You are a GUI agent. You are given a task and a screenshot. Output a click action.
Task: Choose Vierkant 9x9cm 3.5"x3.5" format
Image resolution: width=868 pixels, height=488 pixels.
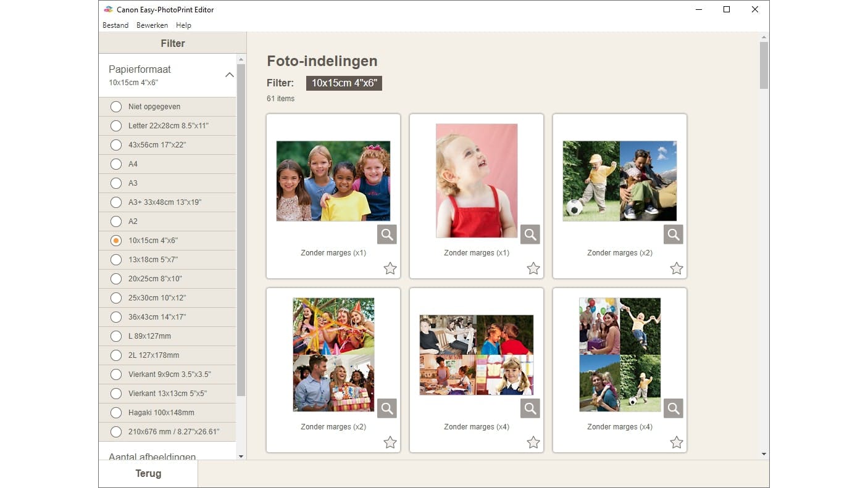pyautogui.click(x=167, y=374)
